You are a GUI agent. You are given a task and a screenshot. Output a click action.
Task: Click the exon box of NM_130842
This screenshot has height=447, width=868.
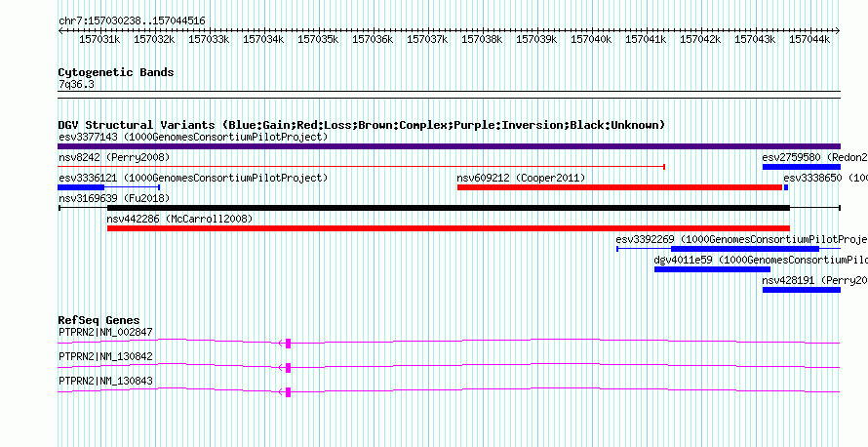(289, 367)
